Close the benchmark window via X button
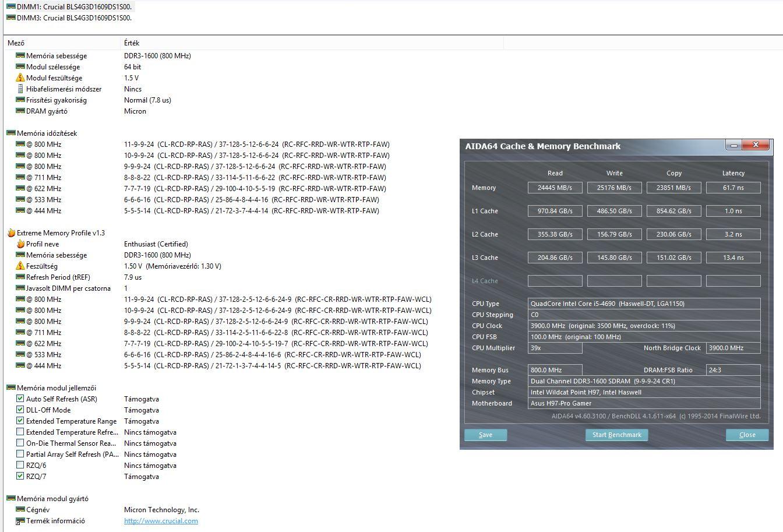The image size is (783, 532). 756,145
